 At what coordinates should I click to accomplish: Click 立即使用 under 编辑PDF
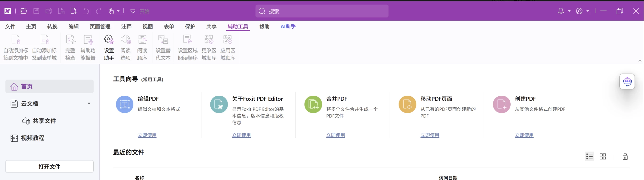147,135
